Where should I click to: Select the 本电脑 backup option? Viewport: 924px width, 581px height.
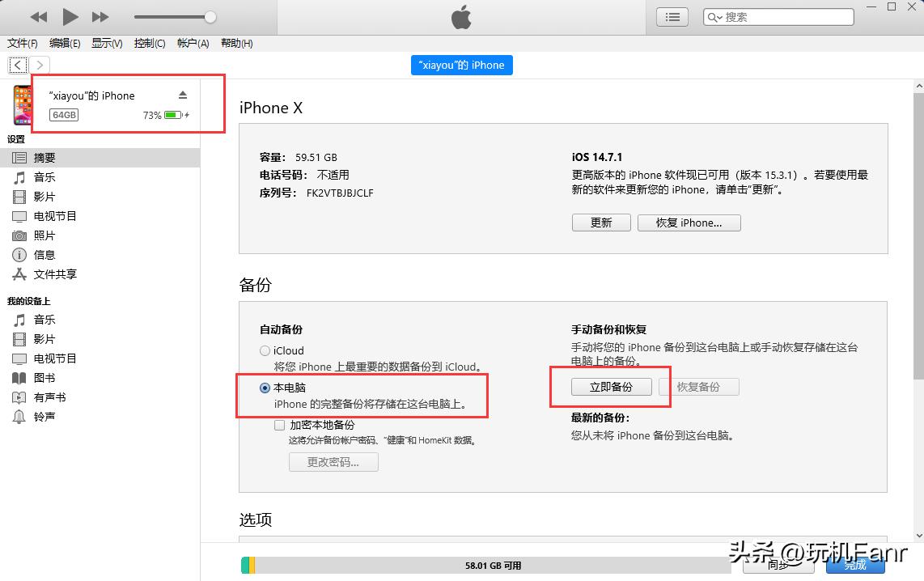265,388
